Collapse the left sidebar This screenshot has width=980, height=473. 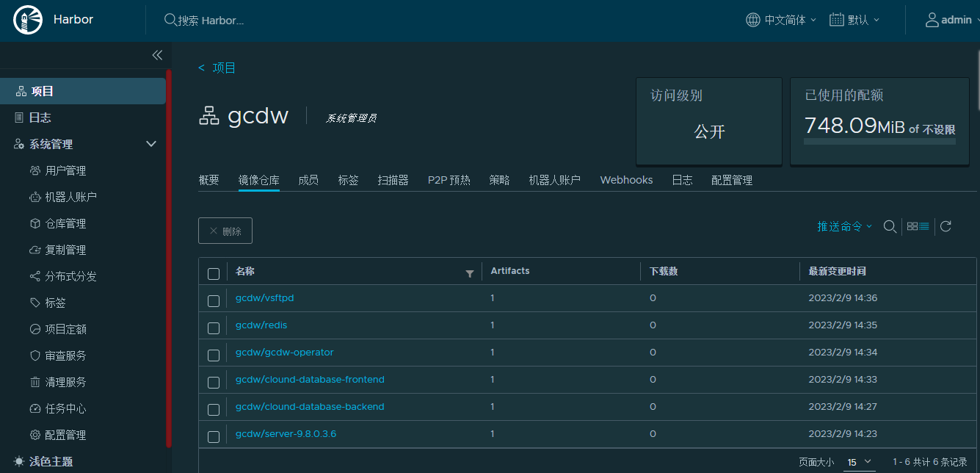point(157,55)
